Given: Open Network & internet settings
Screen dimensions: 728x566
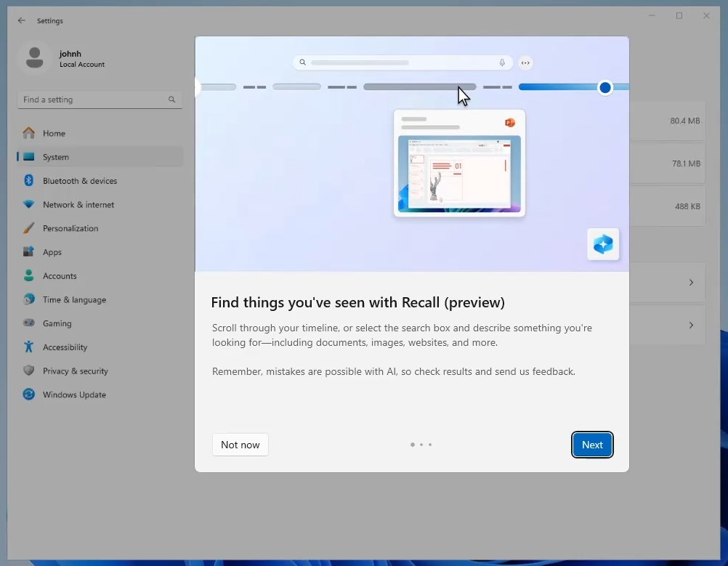Looking at the screenshot, I should point(100,204).
